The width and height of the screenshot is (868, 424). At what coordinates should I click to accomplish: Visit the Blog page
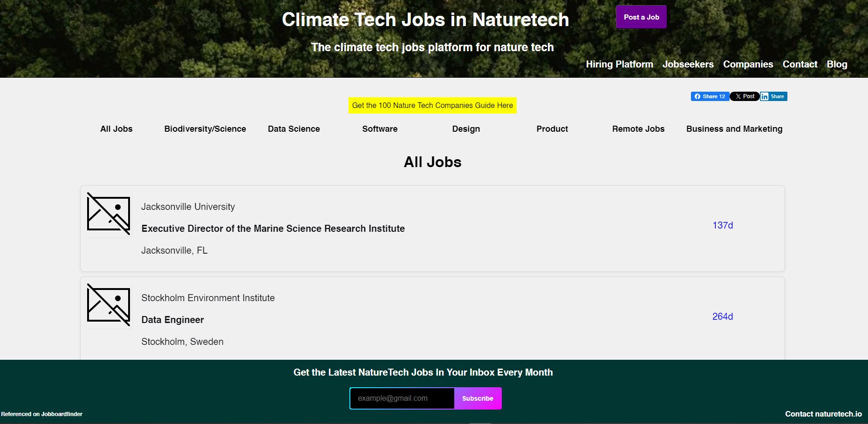(x=837, y=64)
